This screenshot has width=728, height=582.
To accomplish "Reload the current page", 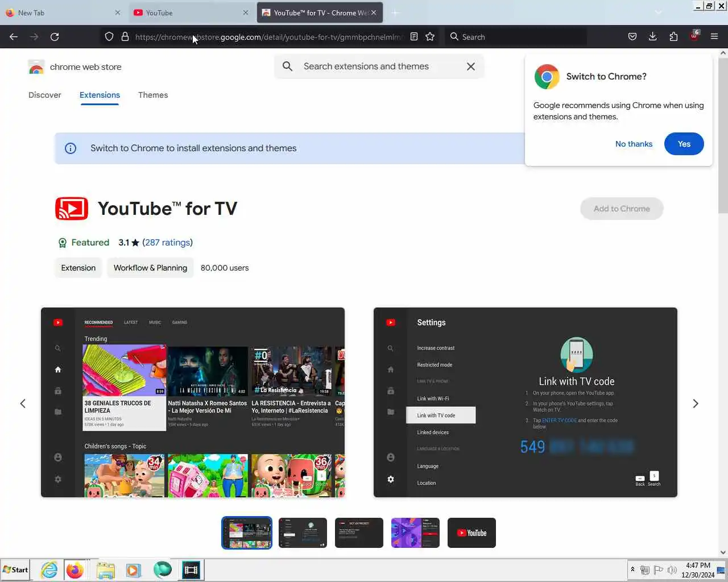I will click(x=55, y=37).
